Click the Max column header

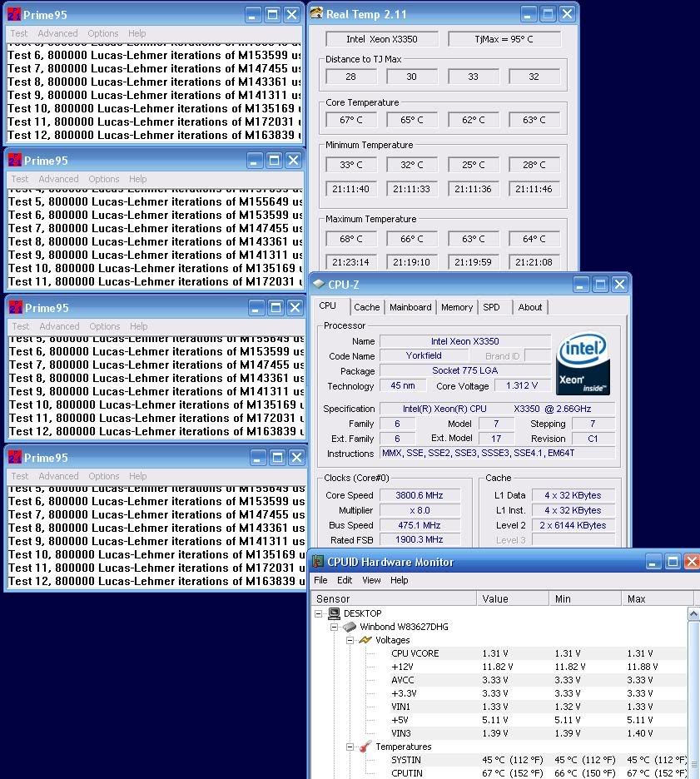click(658, 598)
